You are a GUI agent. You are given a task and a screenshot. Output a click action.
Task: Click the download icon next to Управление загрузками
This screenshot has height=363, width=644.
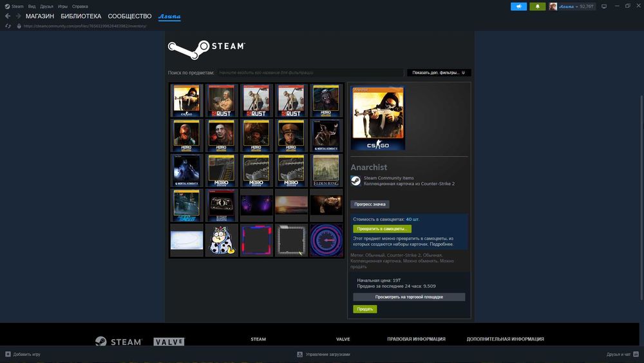pos(300,354)
